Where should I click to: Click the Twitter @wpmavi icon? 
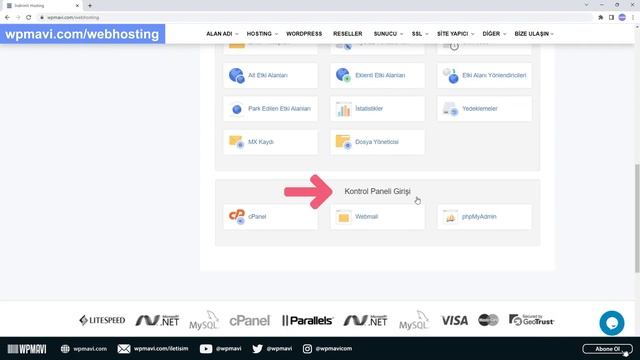pos(257,349)
